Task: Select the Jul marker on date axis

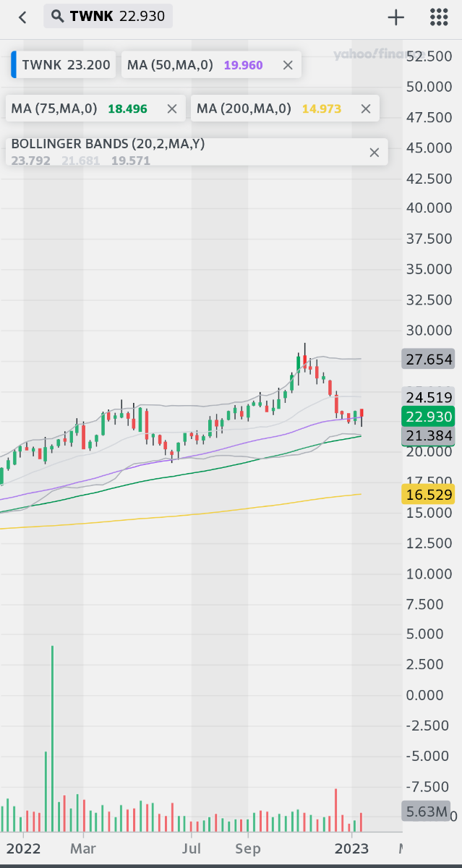Action: [192, 848]
